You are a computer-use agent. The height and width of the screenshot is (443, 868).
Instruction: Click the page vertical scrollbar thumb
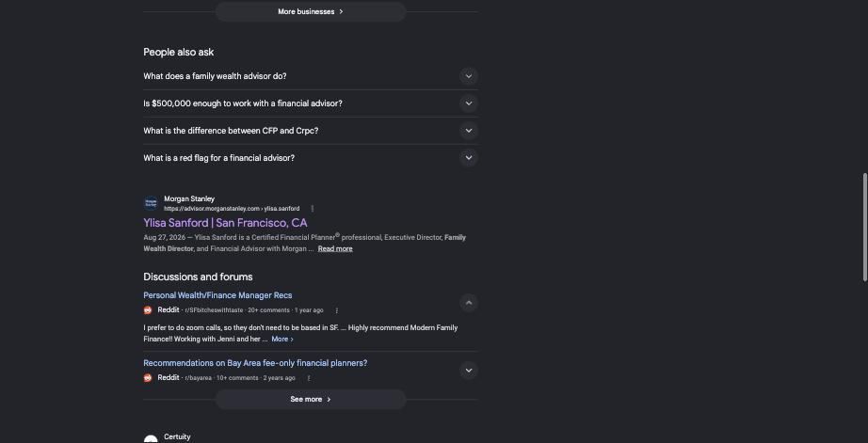(x=864, y=228)
